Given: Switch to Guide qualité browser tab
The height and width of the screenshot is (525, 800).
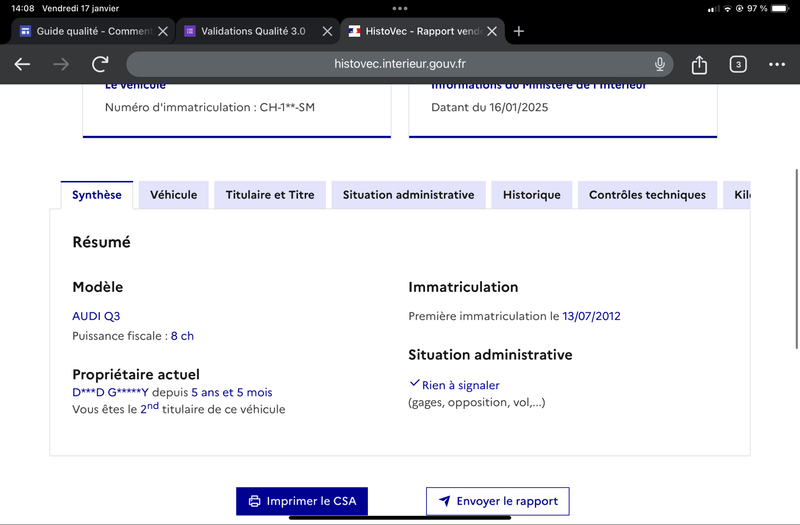Looking at the screenshot, I should (x=88, y=31).
